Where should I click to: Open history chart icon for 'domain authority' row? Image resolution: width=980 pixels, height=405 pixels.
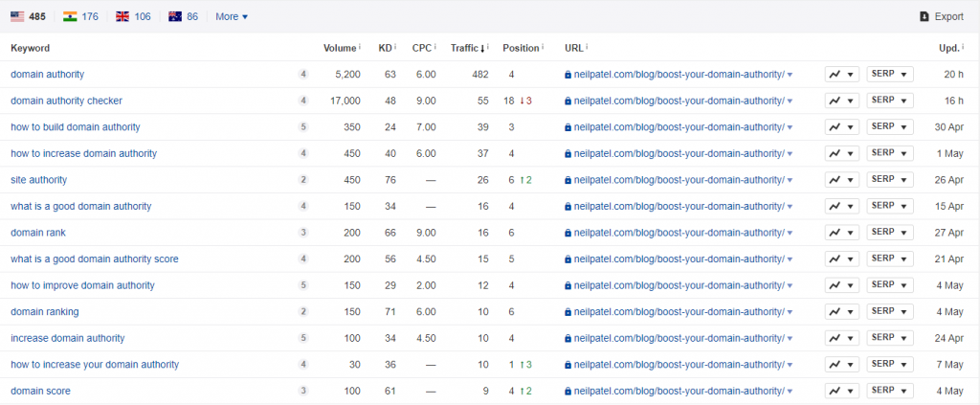click(842, 74)
